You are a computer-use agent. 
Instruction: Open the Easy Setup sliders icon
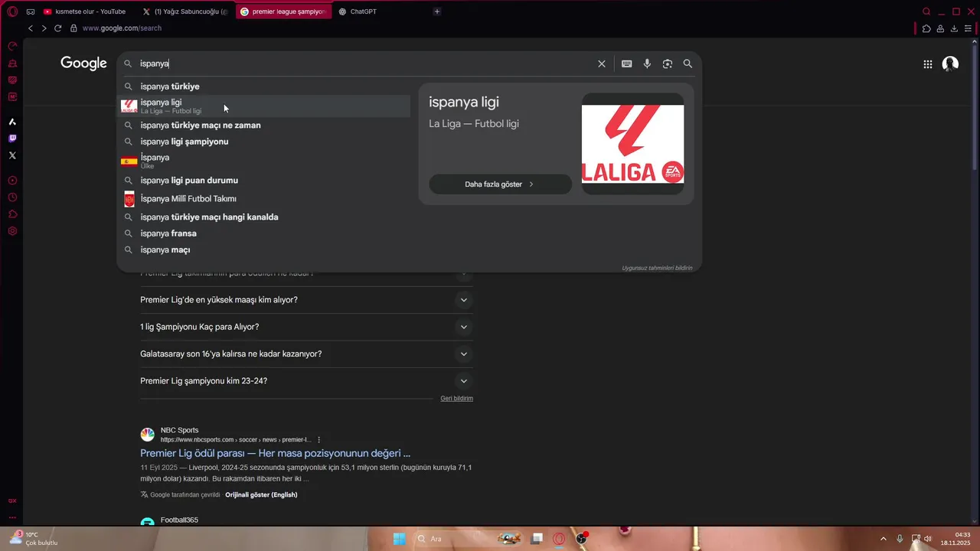coord(968,28)
